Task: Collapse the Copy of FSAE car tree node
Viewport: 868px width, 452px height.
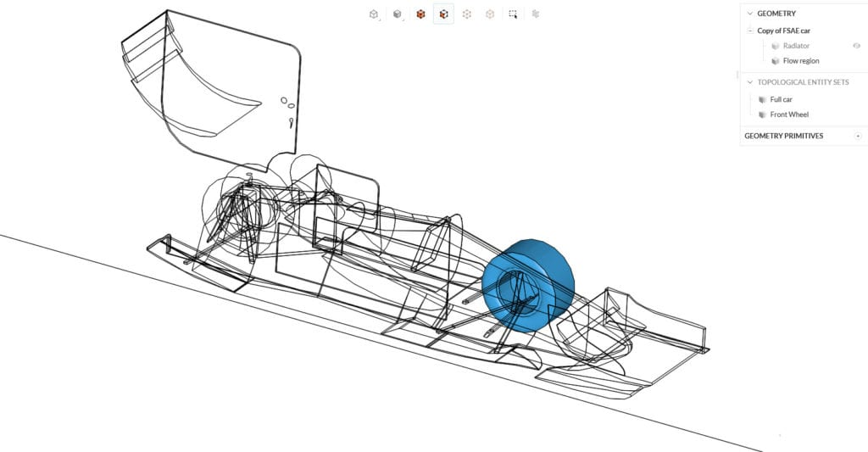Action: (751, 31)
